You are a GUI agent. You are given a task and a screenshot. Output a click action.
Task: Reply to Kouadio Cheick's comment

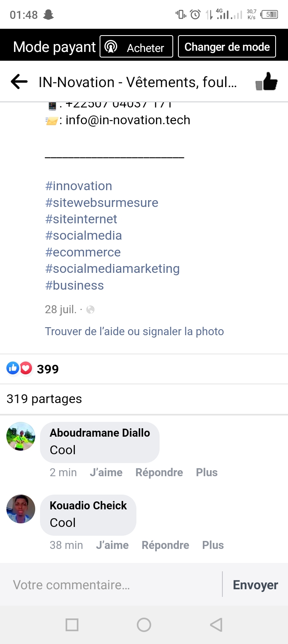165,545
